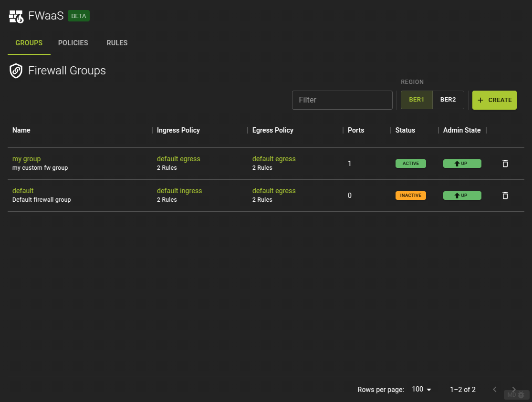Sort by the Name column header
Screen dimensions: 532x402
tap(21, 130)
